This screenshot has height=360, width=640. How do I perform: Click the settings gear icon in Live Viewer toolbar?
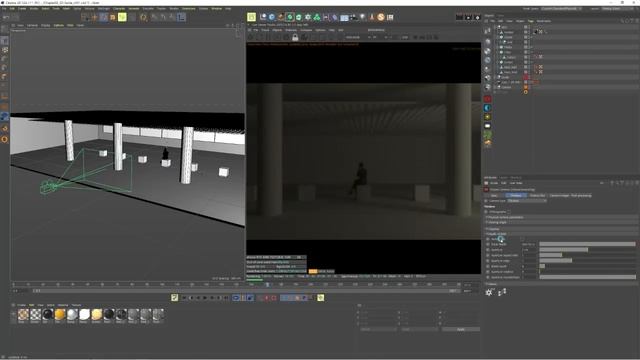286,37
